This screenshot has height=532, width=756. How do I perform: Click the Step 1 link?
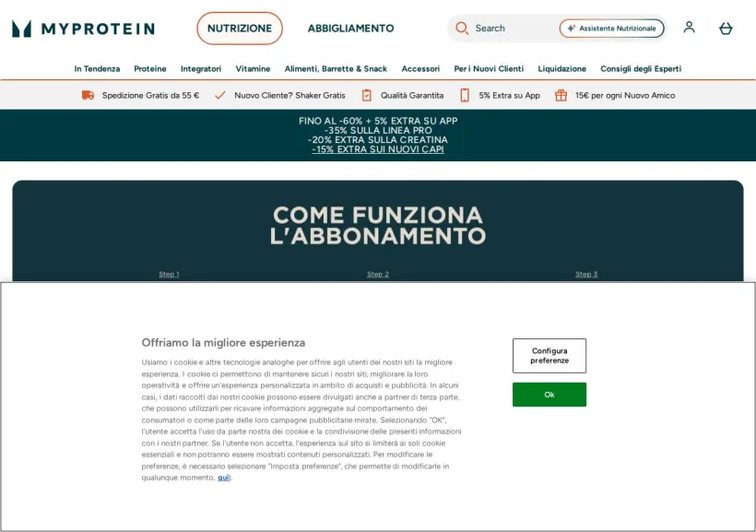169,274
